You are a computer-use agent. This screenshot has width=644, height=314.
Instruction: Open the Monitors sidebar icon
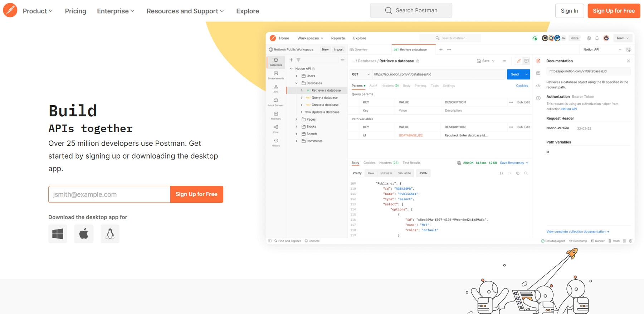coord(276,115)
